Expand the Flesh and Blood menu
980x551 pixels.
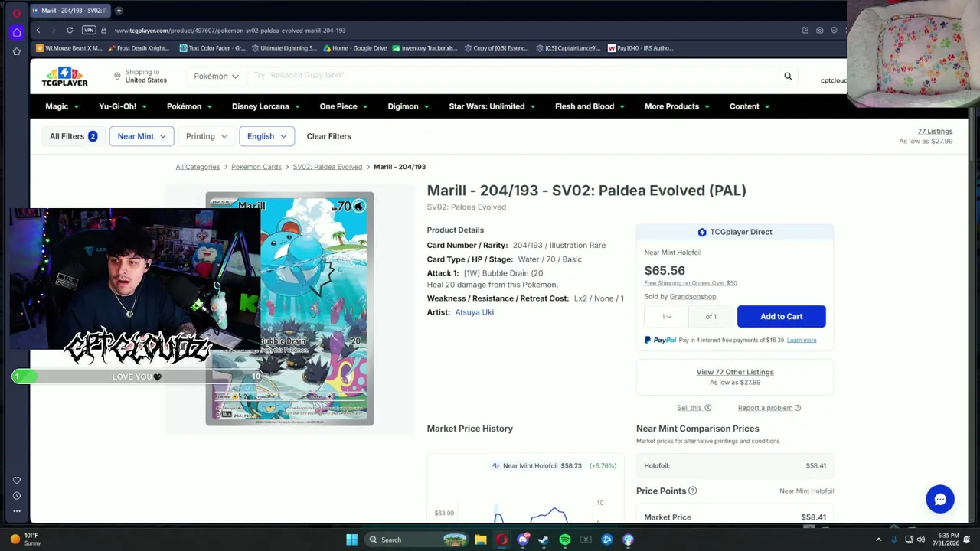click(x=590, y=106)
